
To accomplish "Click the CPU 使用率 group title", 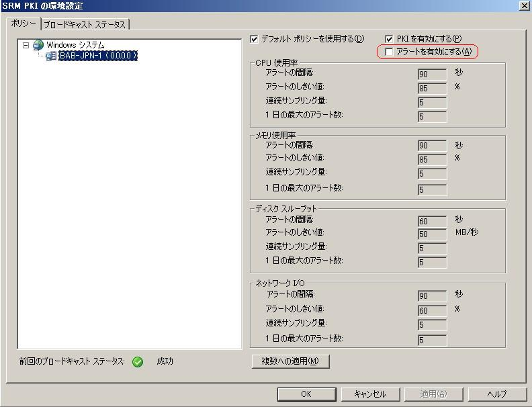I will (277, 63).
